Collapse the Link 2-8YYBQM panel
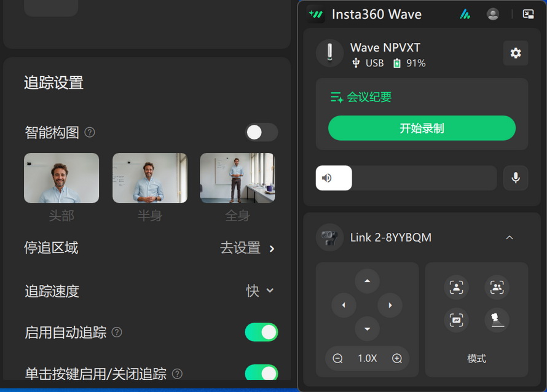547x392 pixels. [x=509, y=238]
